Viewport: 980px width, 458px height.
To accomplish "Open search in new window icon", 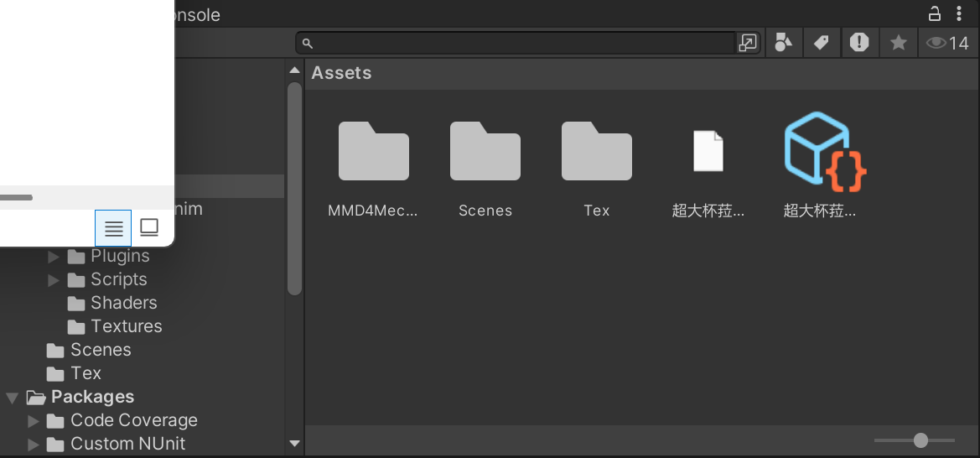I will tap(748, 43).
